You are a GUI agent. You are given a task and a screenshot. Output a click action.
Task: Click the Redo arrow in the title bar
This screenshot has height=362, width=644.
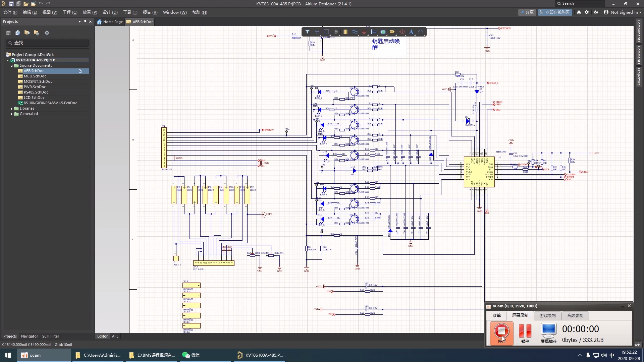(x=48, y=4)
